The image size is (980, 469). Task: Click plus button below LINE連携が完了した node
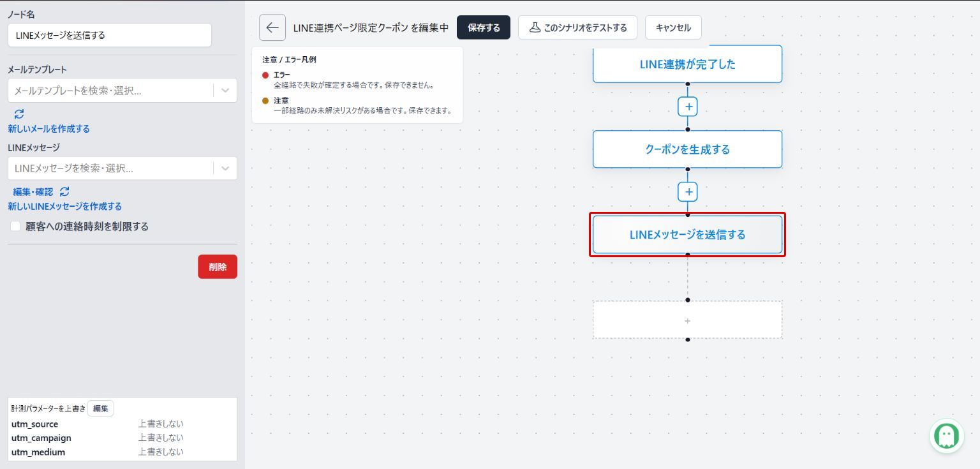click(688, 107)
